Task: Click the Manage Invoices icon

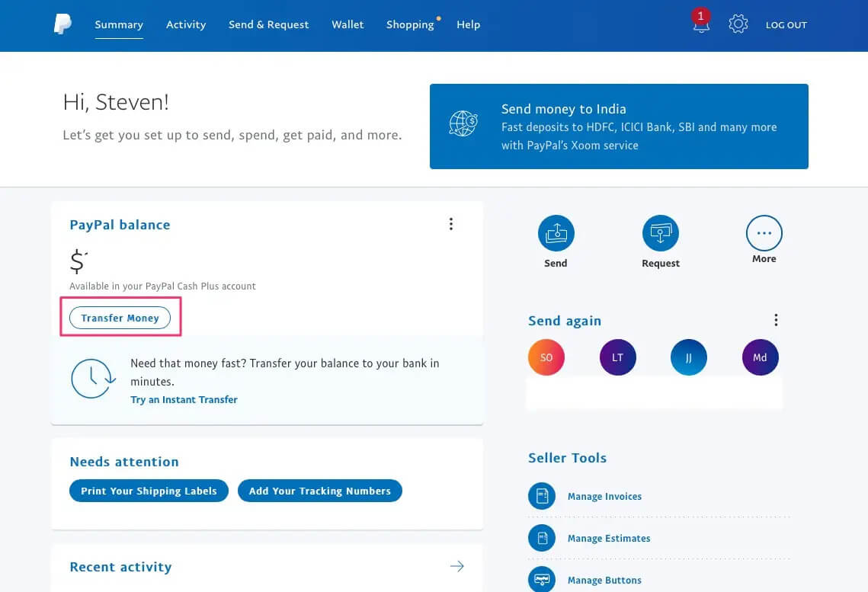Action: point(541,496)
